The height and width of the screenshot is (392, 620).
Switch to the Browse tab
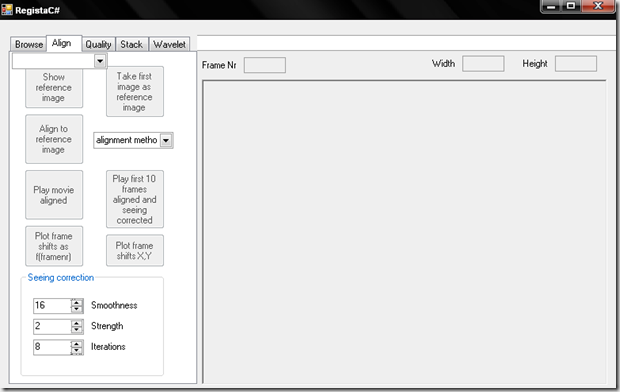28,44
